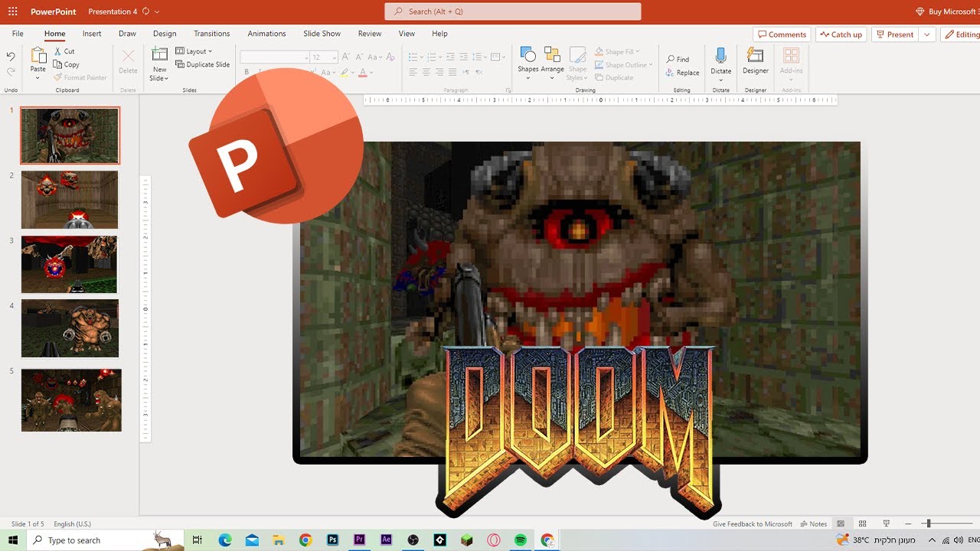
Task: Click the Decrease Indent icon
Action: tap(450, 57)
